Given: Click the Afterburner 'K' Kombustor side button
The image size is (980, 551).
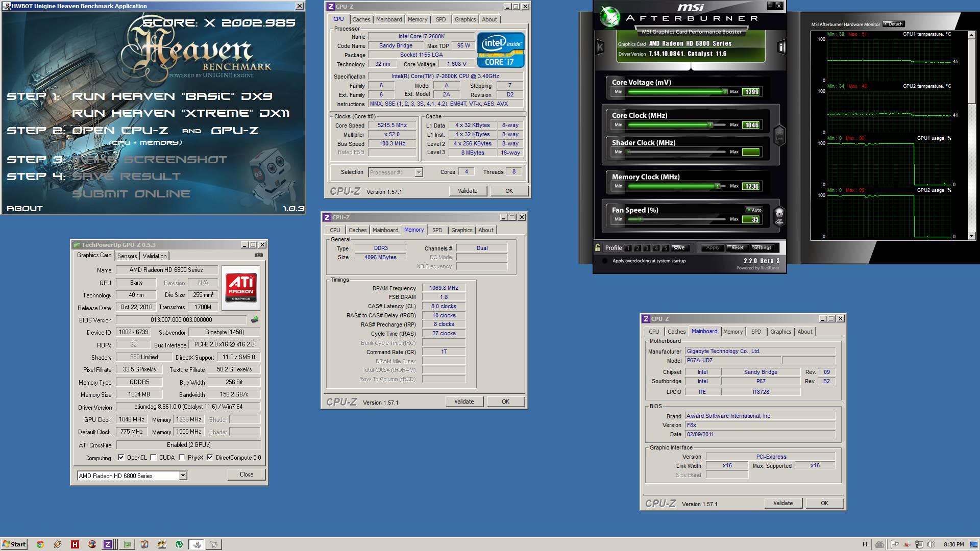Looking at the screenshot, I should pos(600,47).
